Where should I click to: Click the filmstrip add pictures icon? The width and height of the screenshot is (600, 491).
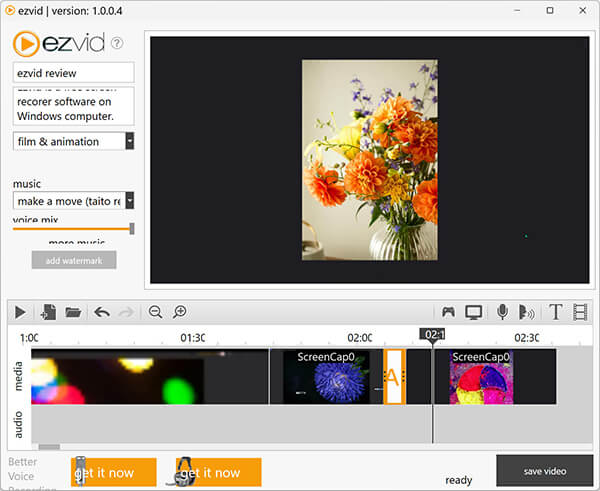pyautogui.click(x=580, y=312)
